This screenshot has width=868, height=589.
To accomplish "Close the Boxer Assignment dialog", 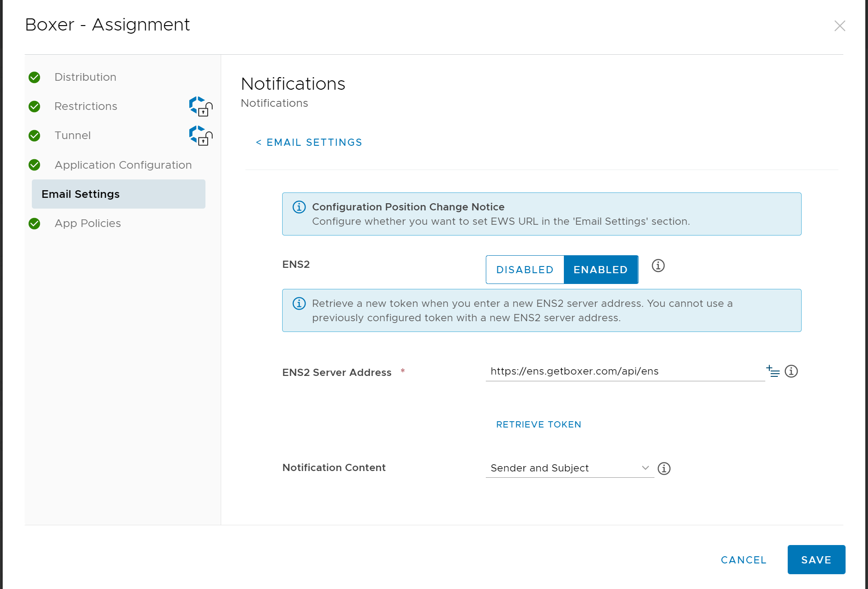I will [839, 26].
